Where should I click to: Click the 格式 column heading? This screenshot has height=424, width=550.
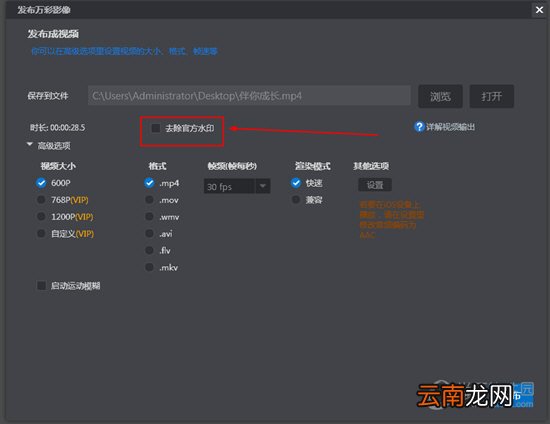point(157,166)
